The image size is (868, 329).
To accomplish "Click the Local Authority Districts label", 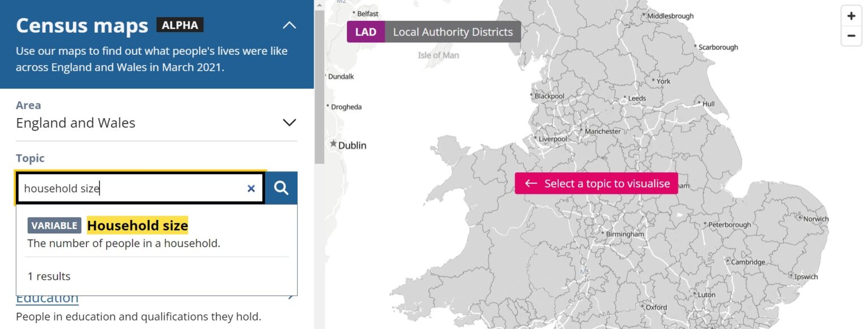I will point(453,32).
